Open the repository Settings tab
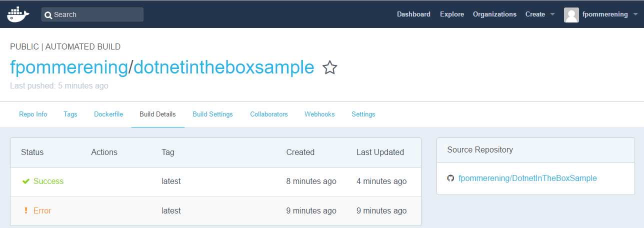The width and height of the screenshot is (644, 228). (x=363, y=114)
